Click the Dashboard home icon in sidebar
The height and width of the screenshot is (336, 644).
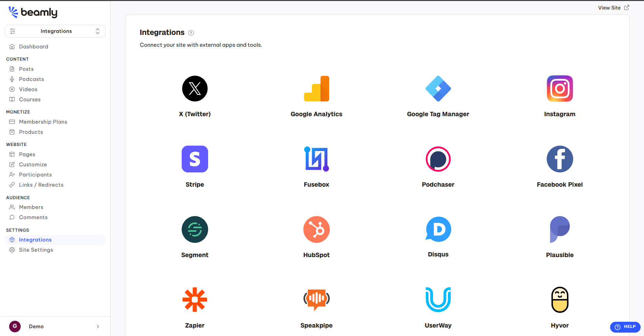pos(12,46)
